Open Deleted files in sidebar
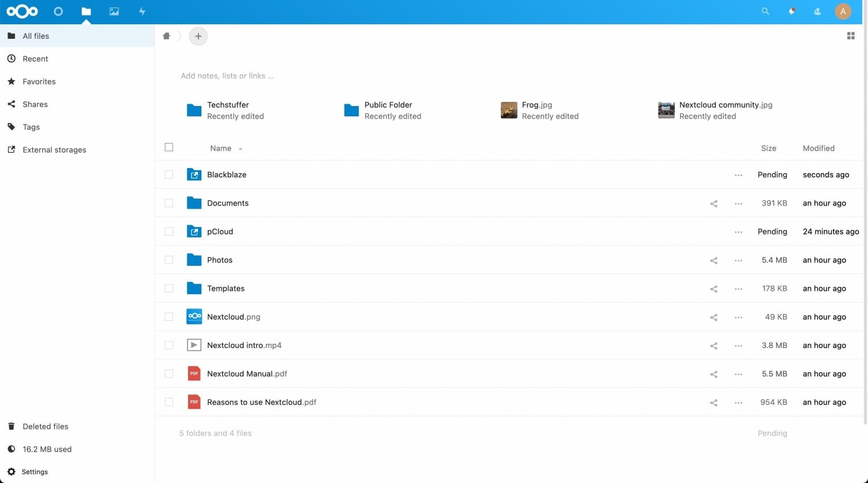The width and height of the screenshot is (868, 483). point(78,426)
